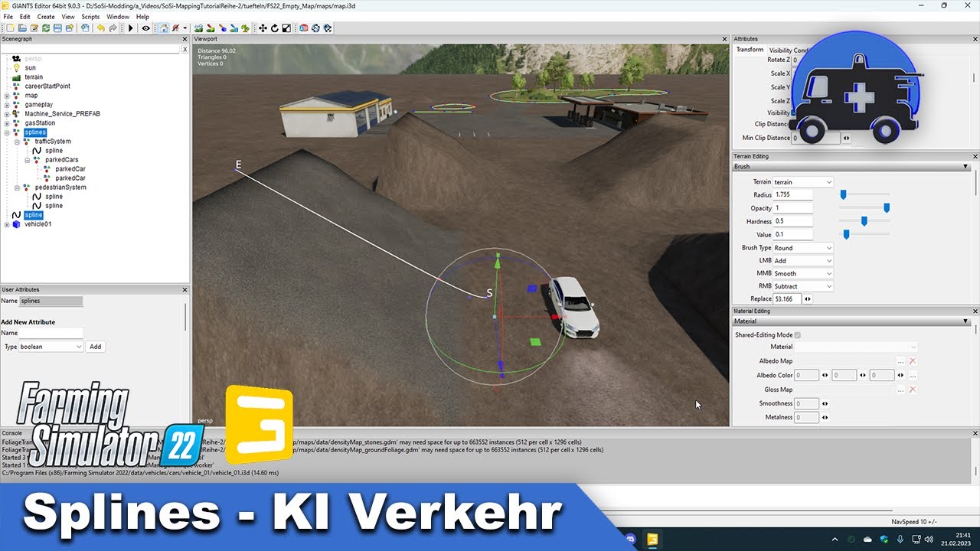Image resolution: width=980 pixels, height=551 pixels.
Task: Open the Edit menu
Action: click(25, 16)
